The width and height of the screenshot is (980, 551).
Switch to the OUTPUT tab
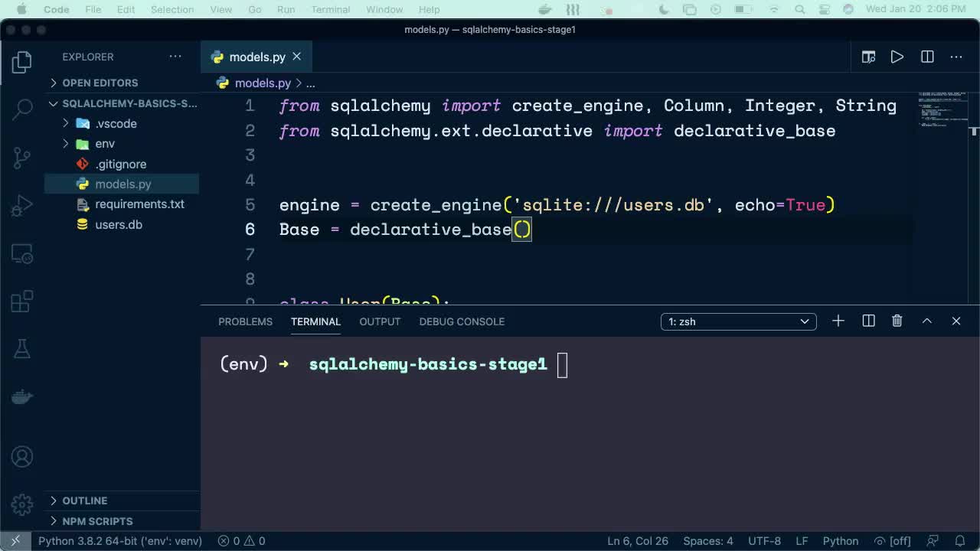tap(380, 321)
